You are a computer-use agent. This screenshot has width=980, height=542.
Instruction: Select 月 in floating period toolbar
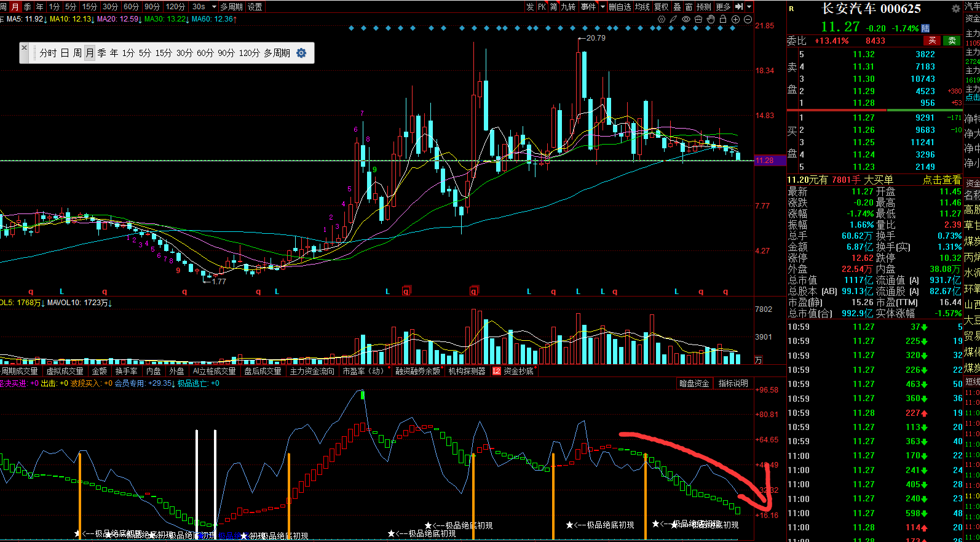point(90,53)
